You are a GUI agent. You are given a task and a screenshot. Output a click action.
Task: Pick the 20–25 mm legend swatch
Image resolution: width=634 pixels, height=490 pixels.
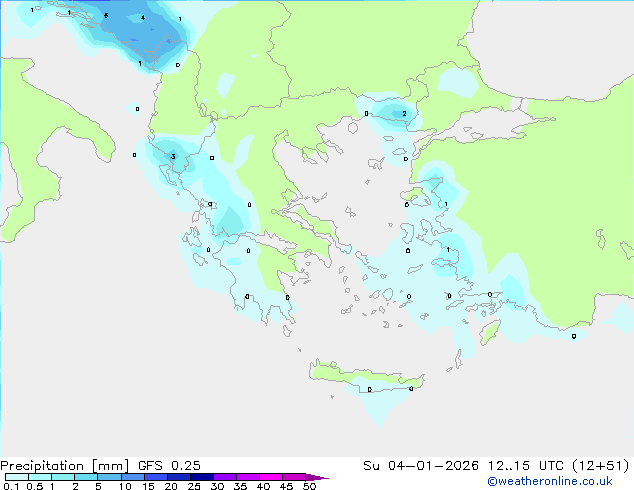click(x=178, y=477)
